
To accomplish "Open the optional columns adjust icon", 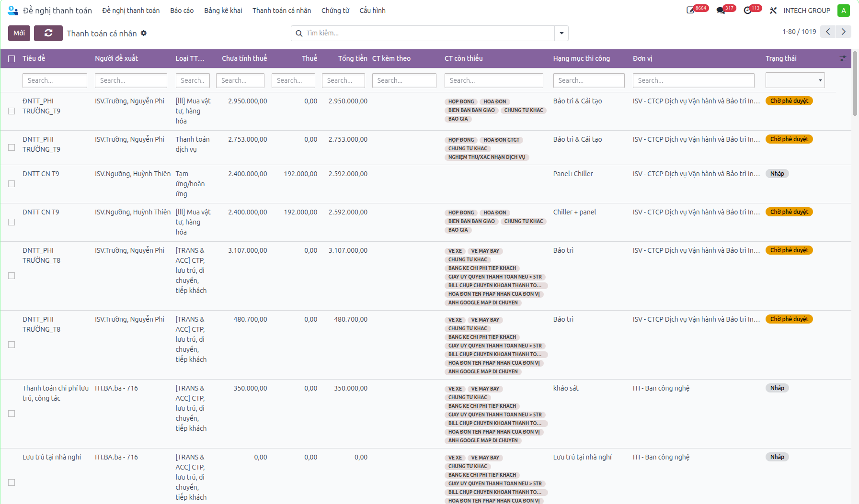I will [x=843, y=58].
